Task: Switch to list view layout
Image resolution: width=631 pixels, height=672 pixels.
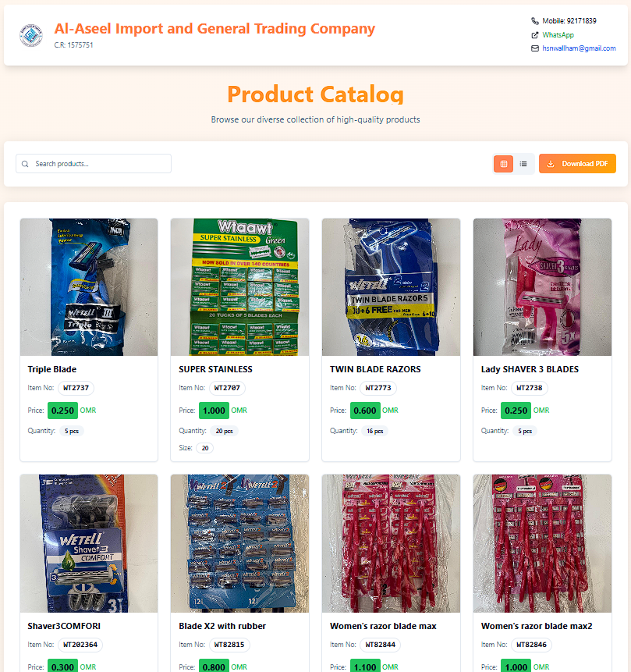Action: click(x=523, y=164)
